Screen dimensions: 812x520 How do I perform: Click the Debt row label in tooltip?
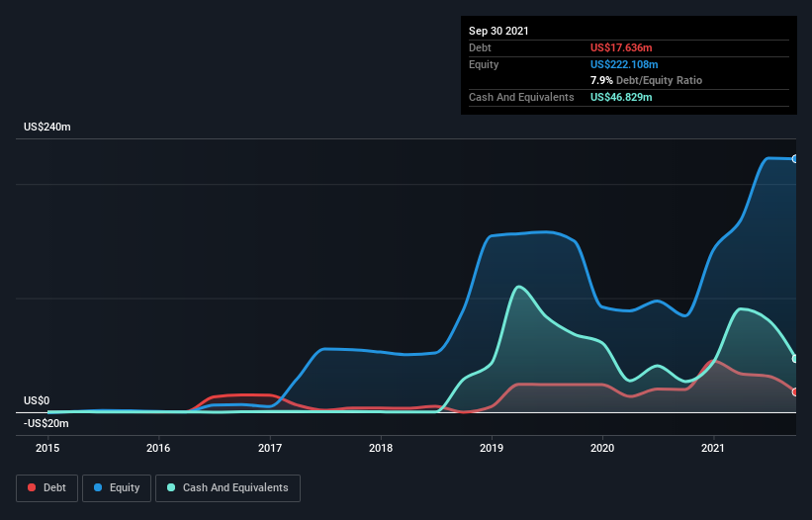pos(480,47)
